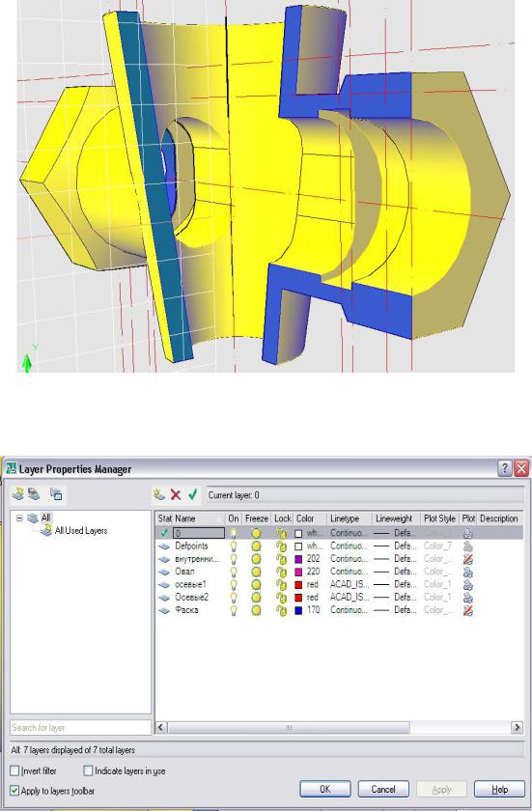Open lineweight selection for layer 0
Viewport: 532px width, 811px height.
point(395,533)
